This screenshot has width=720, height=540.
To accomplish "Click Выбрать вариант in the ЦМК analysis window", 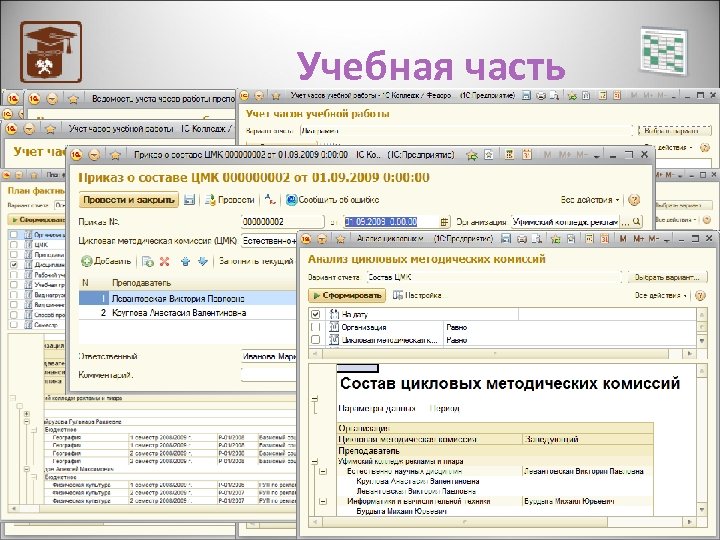I will pyautogui.click(x=667, y=277).
